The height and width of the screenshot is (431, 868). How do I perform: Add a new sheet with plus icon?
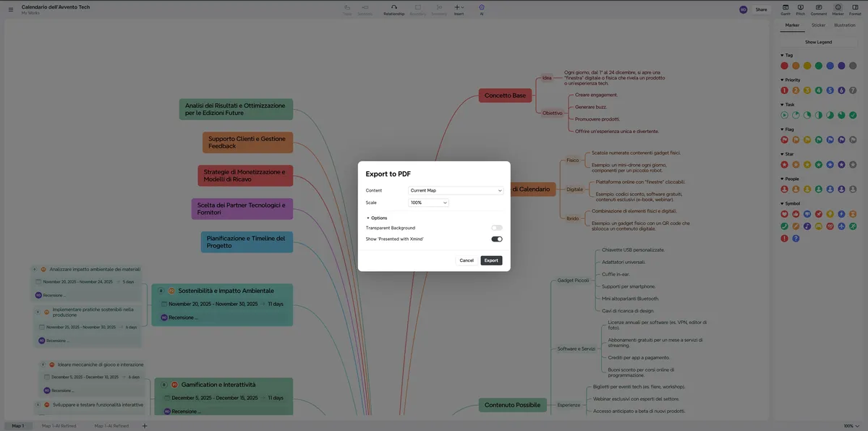point(145,426)
